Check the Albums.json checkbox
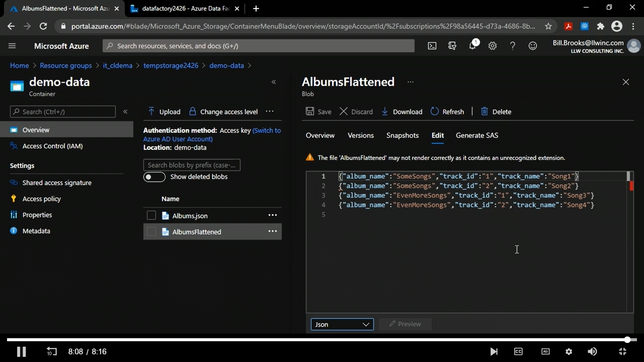 tap(151, 216)
